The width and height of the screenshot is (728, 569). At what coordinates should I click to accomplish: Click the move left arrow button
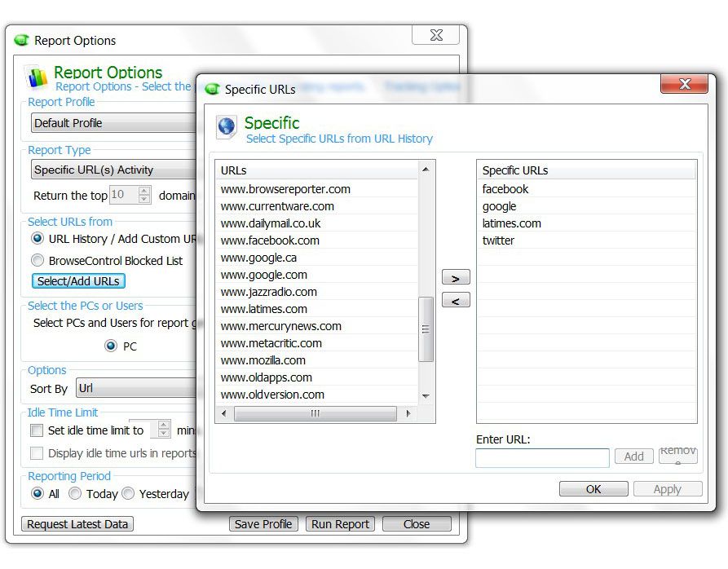(x=455, y=301)
